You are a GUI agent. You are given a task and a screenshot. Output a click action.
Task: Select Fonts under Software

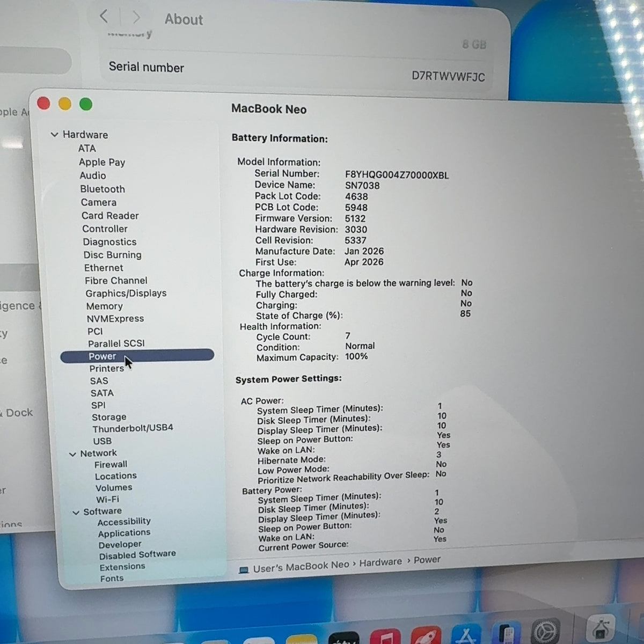pyautogui.click(x=112, y=579)
